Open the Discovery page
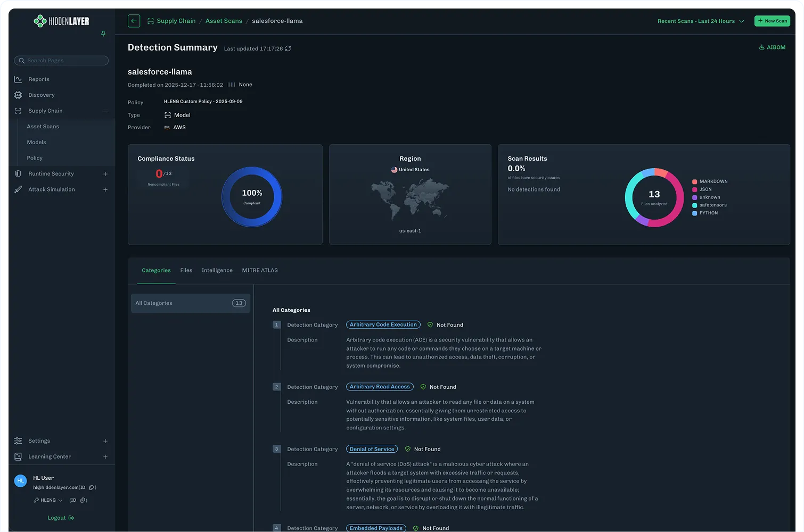Image resolution: width=804 pixels, height=532 pixels. point(42,95)
